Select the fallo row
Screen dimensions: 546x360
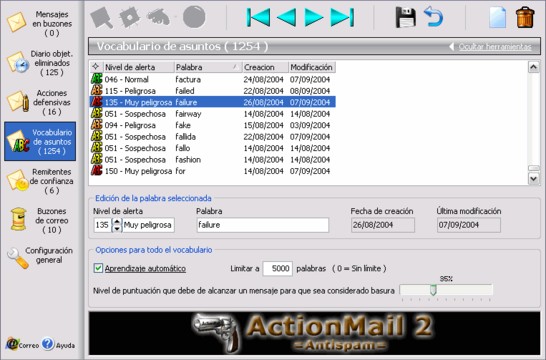213,148
